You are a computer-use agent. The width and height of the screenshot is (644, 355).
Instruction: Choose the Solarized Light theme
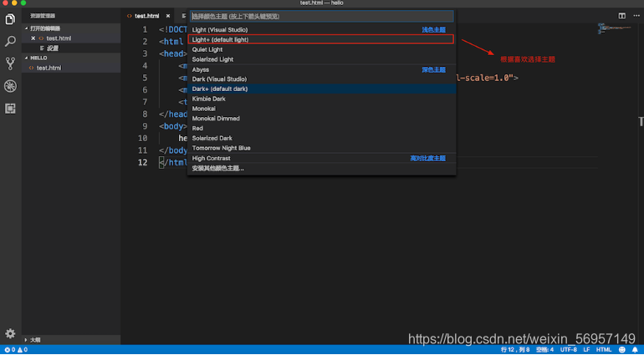[x=322, y=59]
